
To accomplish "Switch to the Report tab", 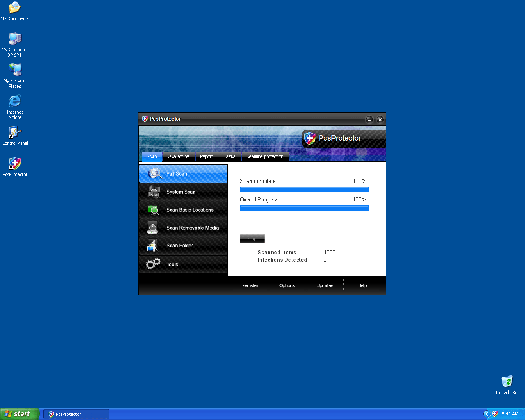I will coord(206,156).
